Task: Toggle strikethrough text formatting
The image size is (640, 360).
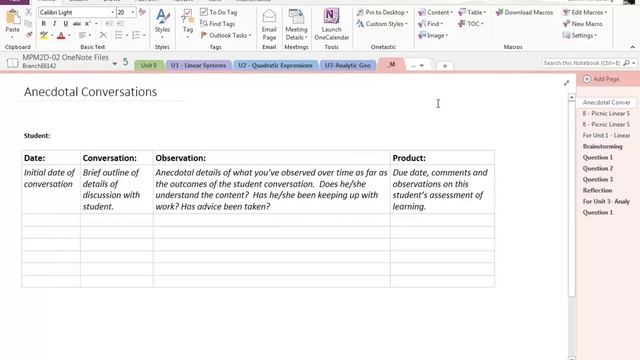Action: click(x=76, y=24)
